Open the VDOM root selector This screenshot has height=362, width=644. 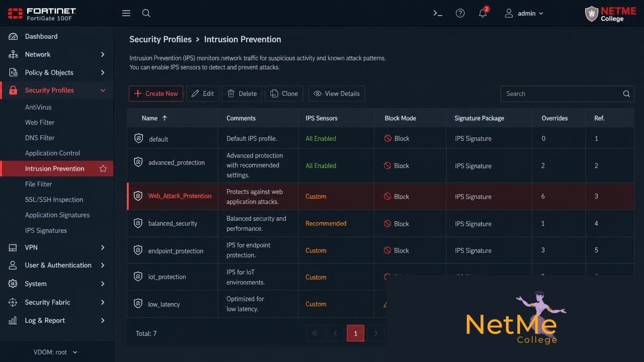coord(55,352)
